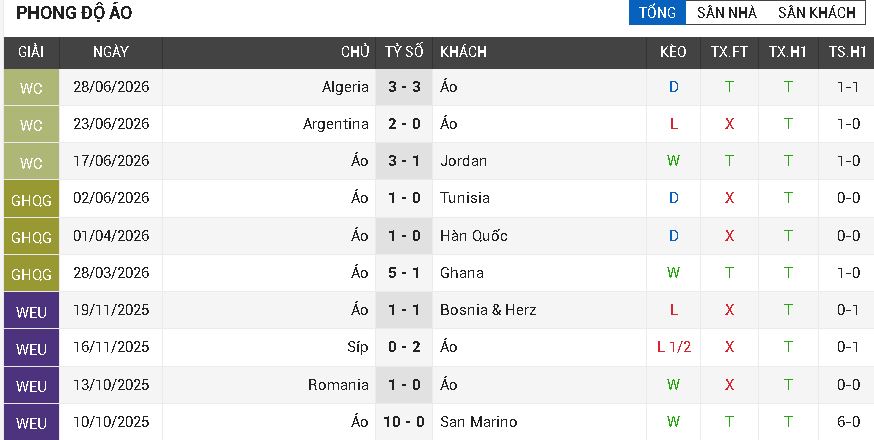
Task: Open the SÂN NHÀ tab
Action: tap(727, 12)
